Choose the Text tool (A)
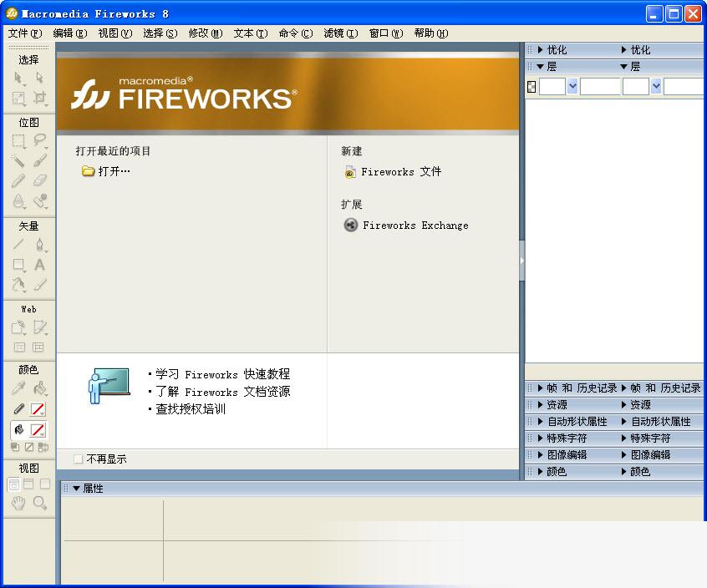The image size is (707, 588). [39, 265]
